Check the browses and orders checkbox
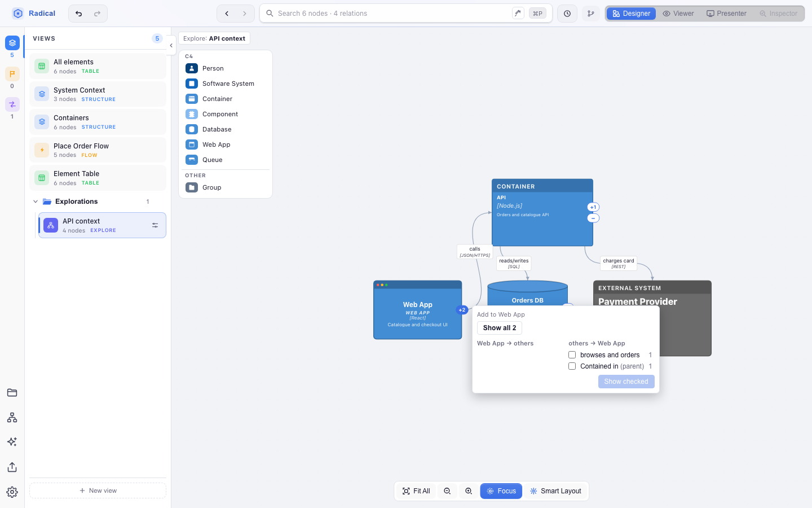 (x=572, y=355)
